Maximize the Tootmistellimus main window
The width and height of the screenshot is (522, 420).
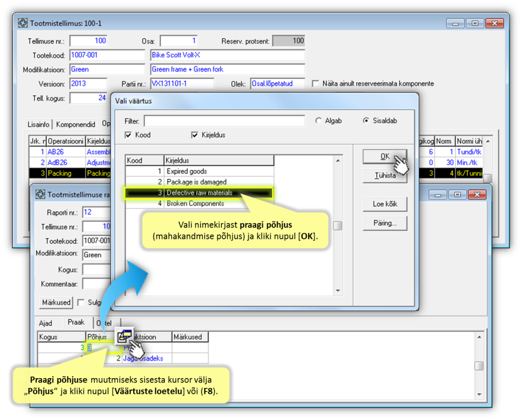pos(475,23)
